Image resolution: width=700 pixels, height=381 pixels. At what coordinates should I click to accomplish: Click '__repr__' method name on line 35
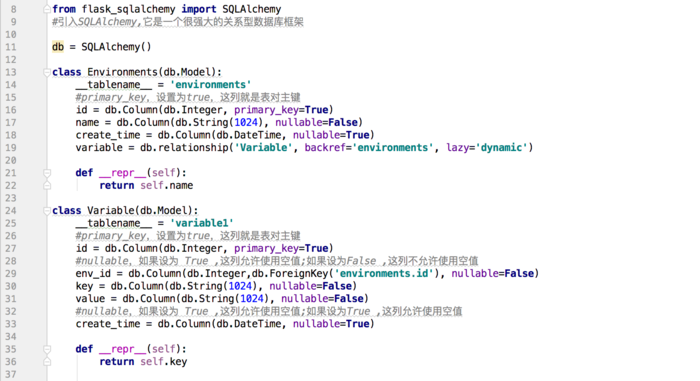coord(123,349)
